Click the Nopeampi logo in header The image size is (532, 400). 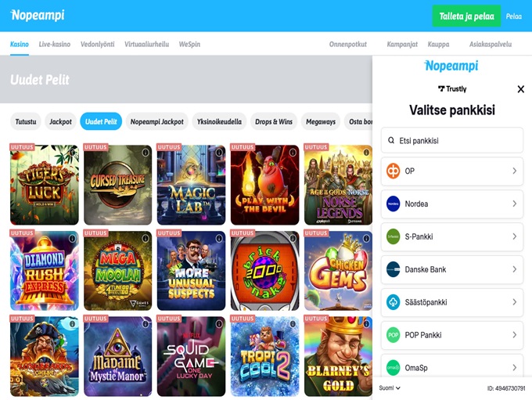click(38, 16)
